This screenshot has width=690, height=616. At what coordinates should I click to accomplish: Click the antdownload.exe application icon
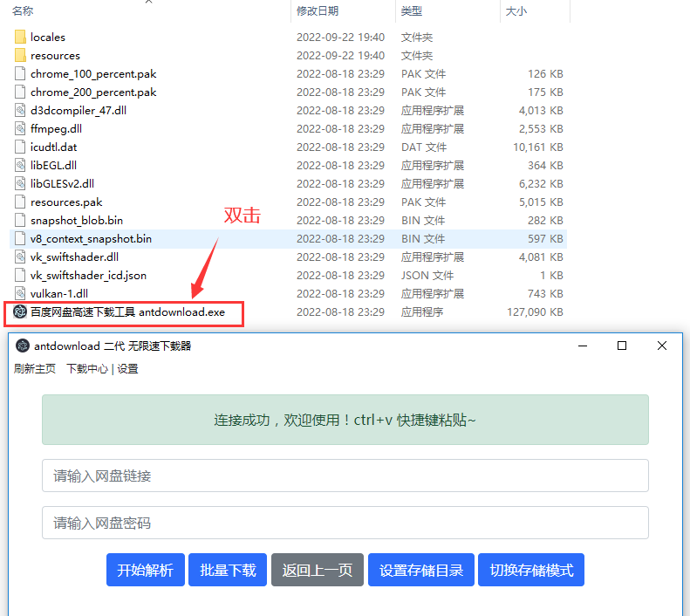click(20, 312)
